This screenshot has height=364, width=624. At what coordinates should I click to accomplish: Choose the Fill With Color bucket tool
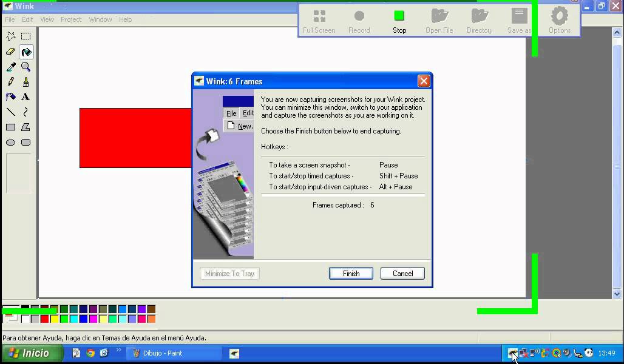coord(26,52)
